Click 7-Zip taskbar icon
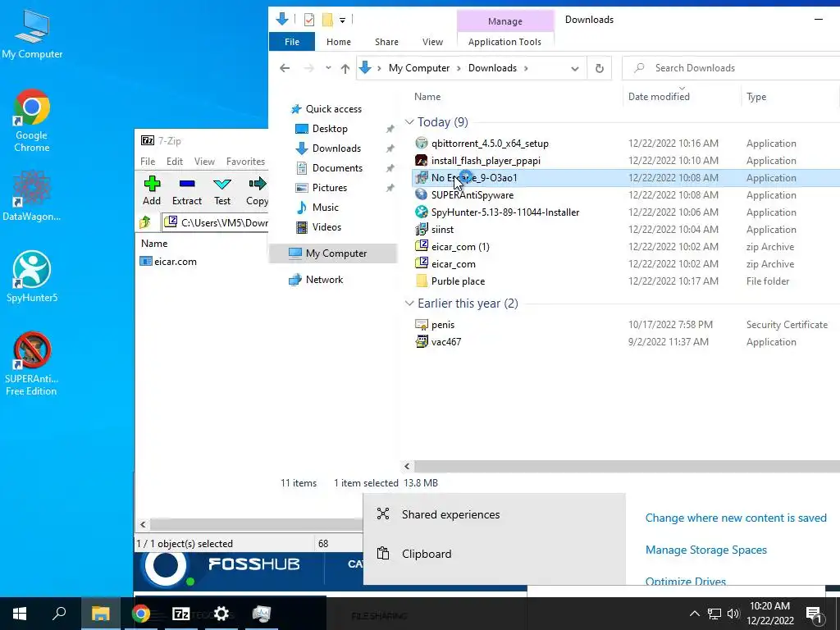The height and width of the screenshot is (630, 840). click(x=181, y=614)
